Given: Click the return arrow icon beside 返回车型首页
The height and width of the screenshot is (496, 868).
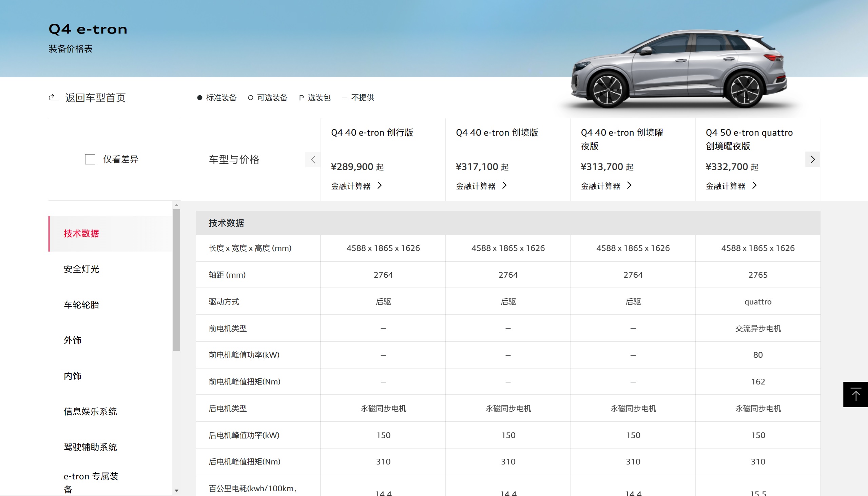Looking at the screenshot, I should 54,97.
